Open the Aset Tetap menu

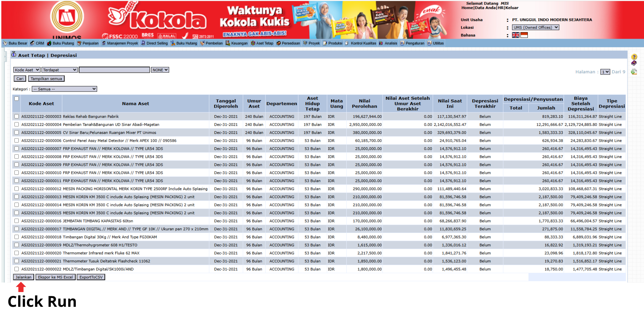tap(262, 43)
